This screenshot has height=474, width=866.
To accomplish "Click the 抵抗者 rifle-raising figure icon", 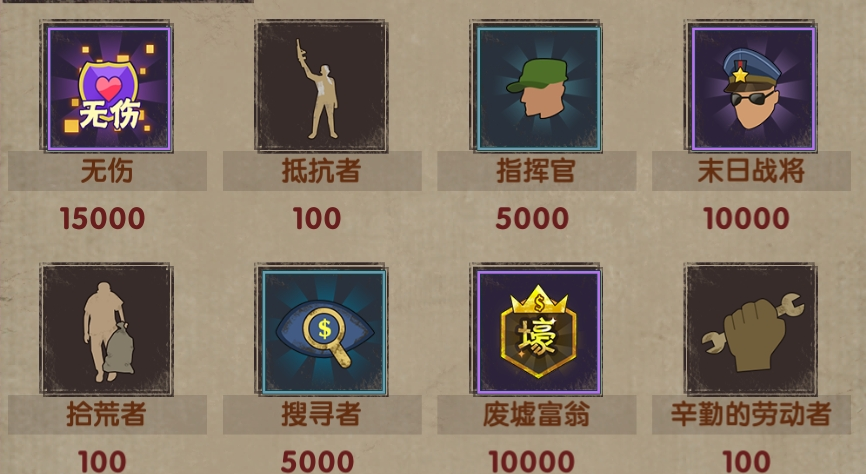I will pyautogui.click(x=322, y=87).
